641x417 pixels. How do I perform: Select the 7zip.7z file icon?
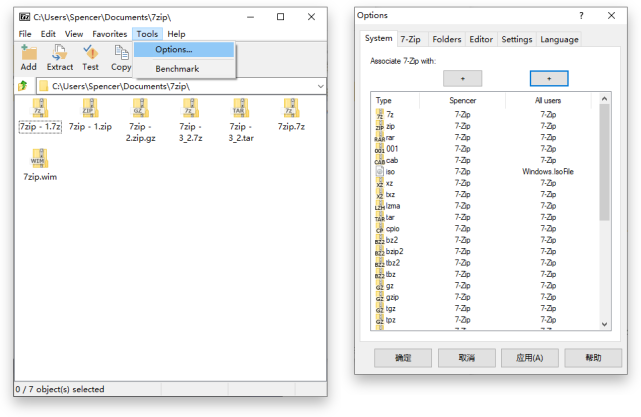coord(291,108)
